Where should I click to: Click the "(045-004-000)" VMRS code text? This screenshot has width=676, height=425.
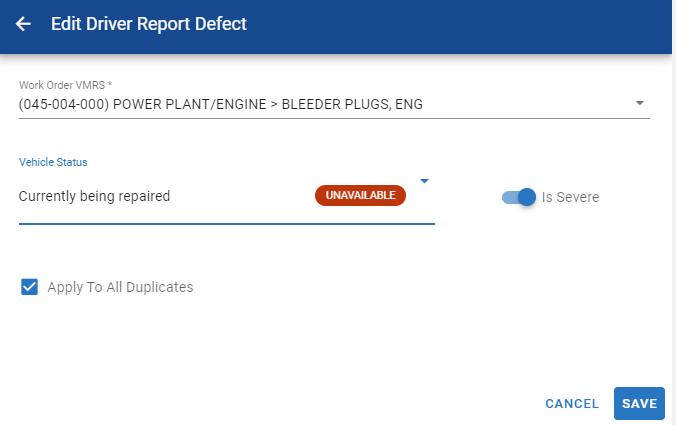coord(63,104)
